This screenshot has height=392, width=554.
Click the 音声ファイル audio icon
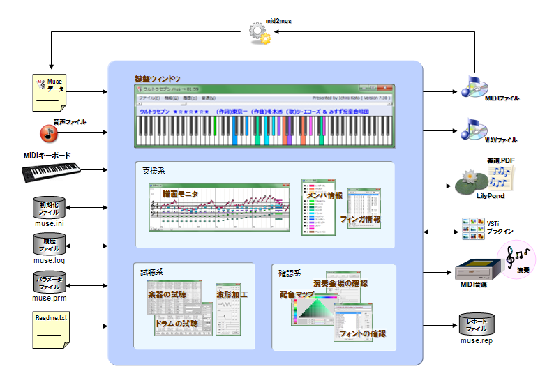(x=47, y=132)
